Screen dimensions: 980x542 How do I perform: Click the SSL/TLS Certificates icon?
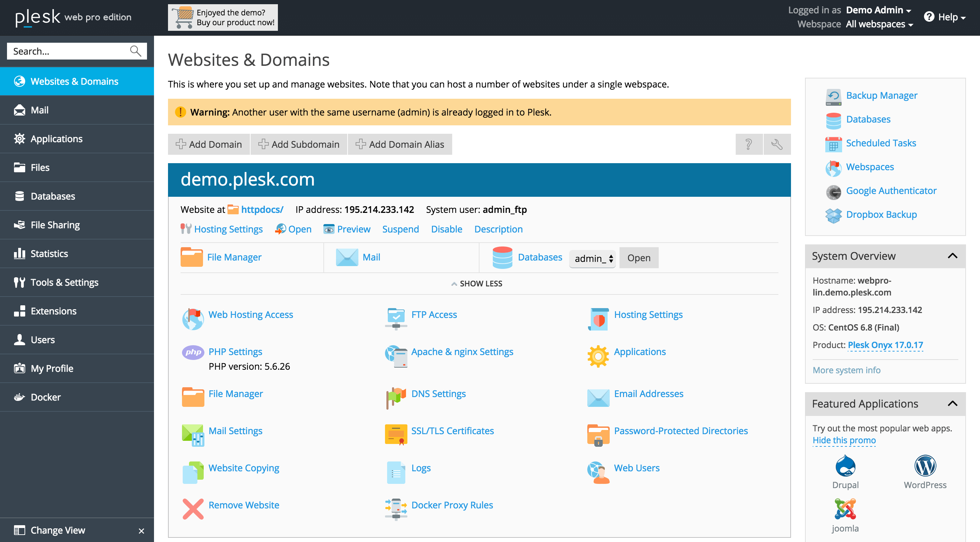coord(396,431)
